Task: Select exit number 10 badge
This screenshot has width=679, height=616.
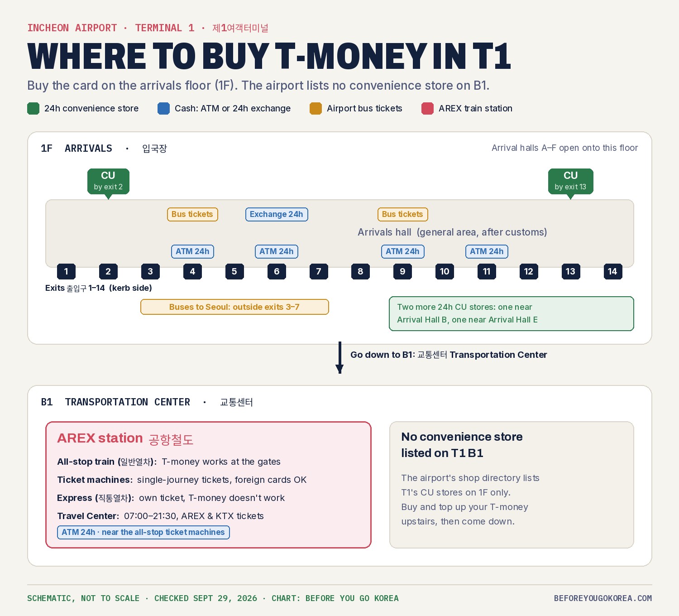Action: coord(445,271)
